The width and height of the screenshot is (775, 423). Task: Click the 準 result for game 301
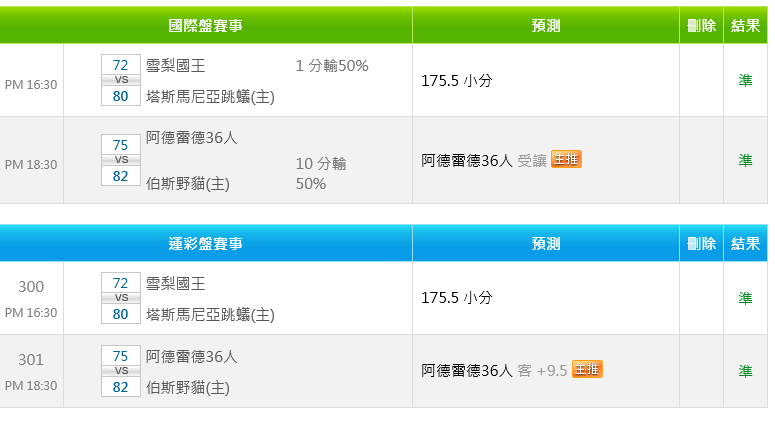pos(745,371)
